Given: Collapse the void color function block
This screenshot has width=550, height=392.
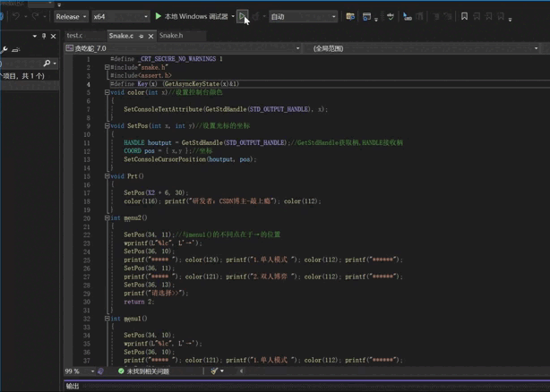Looking at the screenshot, I should tap(107, 92).
